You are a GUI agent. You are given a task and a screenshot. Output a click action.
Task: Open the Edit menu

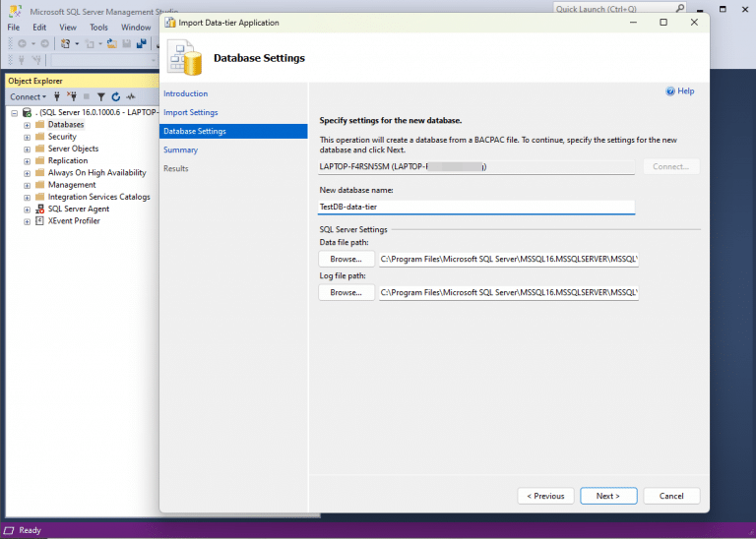click(39, 28)
